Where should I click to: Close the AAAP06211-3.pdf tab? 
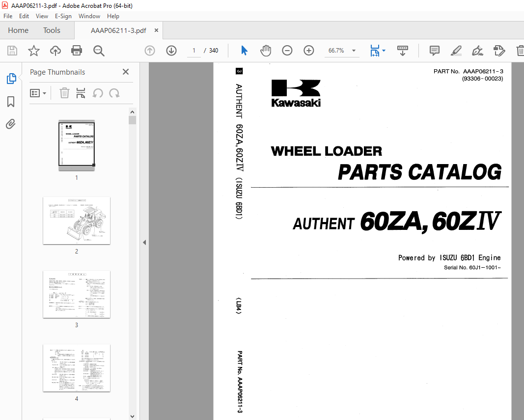pos(156,30)
